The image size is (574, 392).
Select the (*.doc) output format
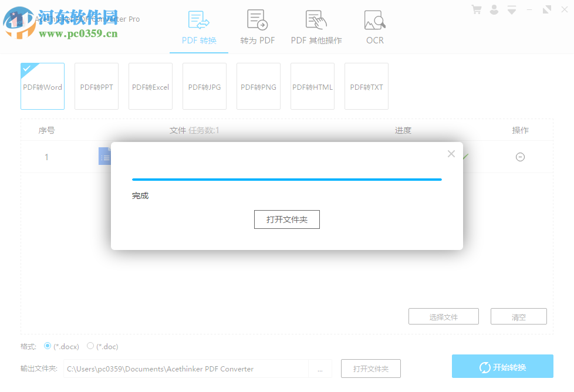90,346
